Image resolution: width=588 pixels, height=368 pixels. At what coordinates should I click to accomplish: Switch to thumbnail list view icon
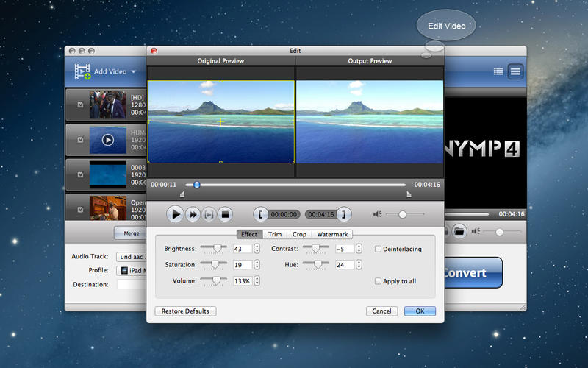(x=515, y=71)
